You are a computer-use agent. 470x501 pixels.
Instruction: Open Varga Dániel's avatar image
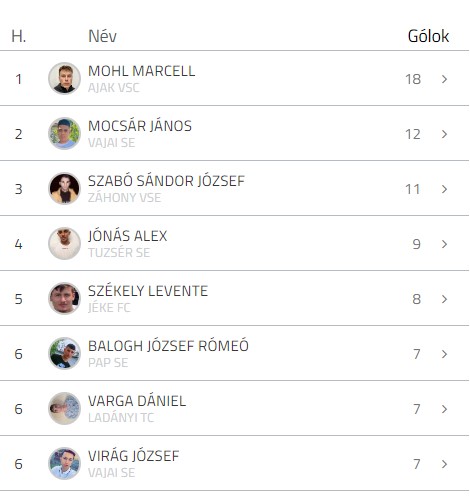tap(64, 409)
